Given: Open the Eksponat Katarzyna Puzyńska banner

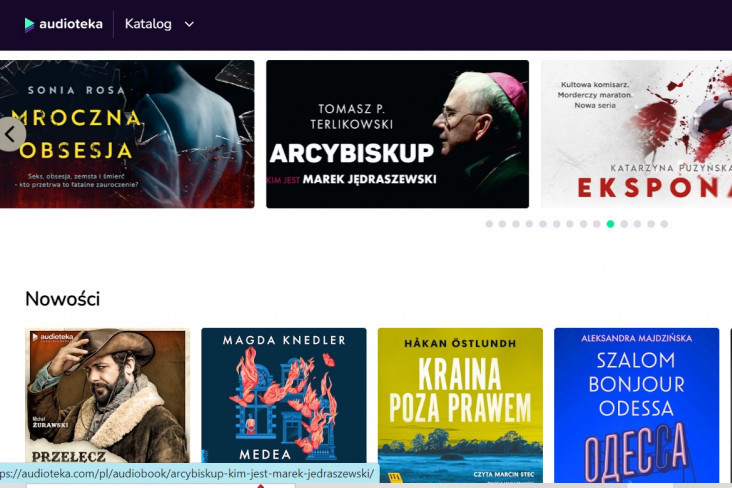Looking at the screenshot, I should [636, 134].
